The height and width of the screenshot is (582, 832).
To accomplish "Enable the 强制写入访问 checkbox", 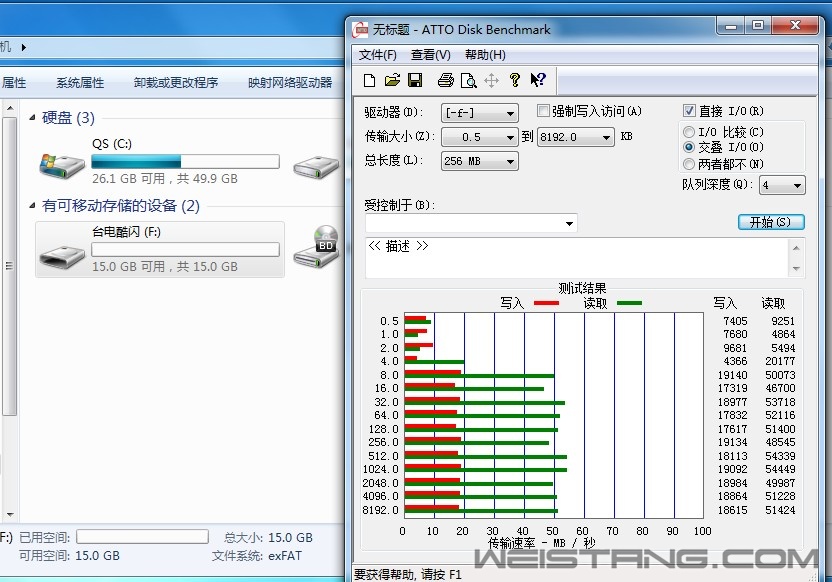I will 544,111.
